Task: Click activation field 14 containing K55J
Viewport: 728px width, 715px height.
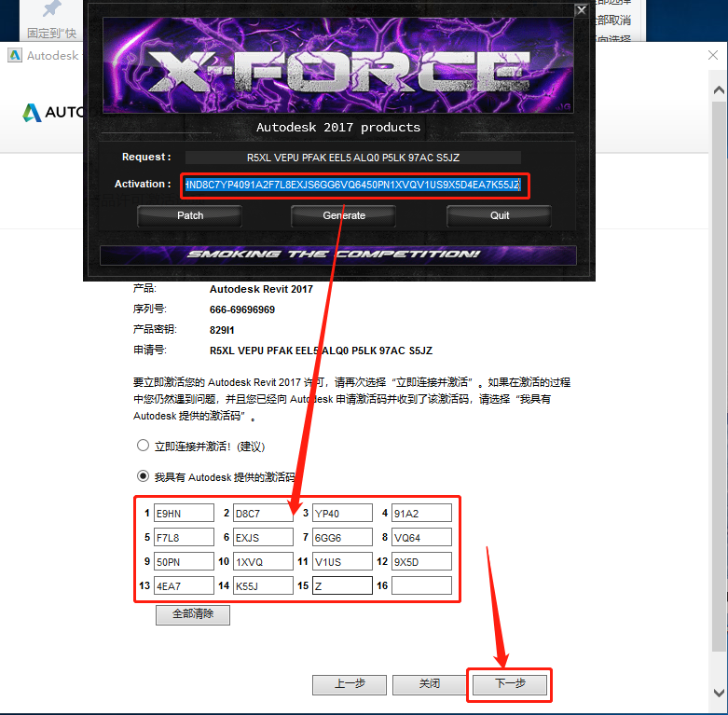Action: pyautogui.click(x=263, y=585)
